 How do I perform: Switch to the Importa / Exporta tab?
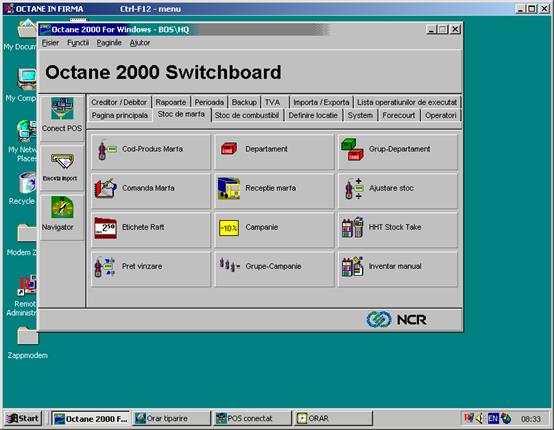[x=321, y=102]
